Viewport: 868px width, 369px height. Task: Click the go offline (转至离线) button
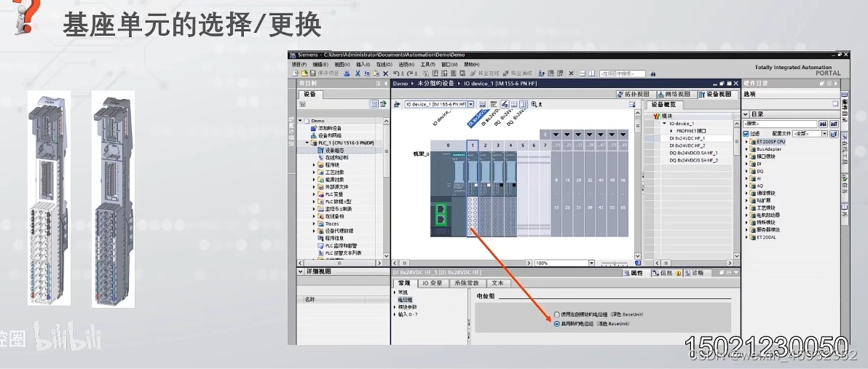click(x=517, y=73)
